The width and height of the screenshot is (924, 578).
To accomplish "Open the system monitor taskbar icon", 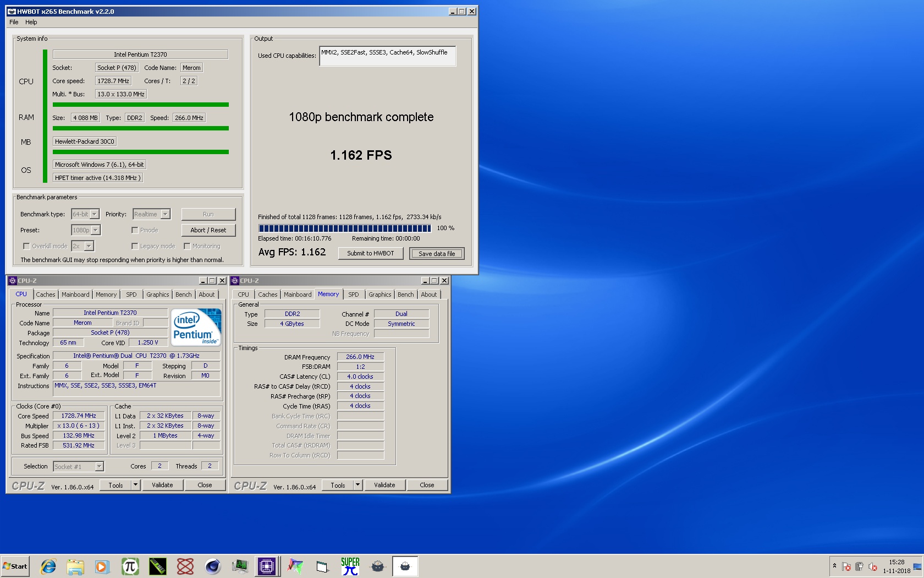I will (x=240, y=566).
